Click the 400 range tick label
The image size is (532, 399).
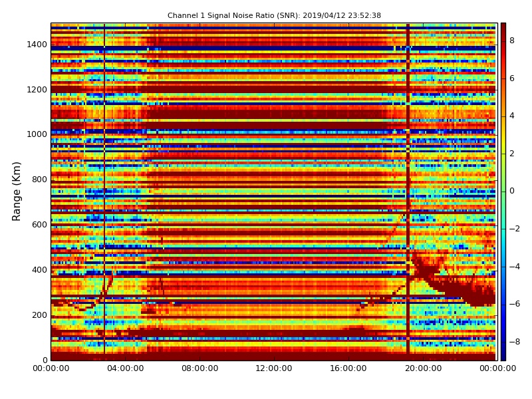coord(39,270)
